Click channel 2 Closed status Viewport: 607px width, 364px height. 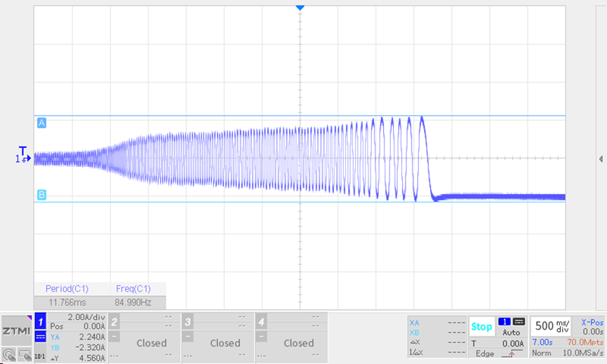pos(152,343)
